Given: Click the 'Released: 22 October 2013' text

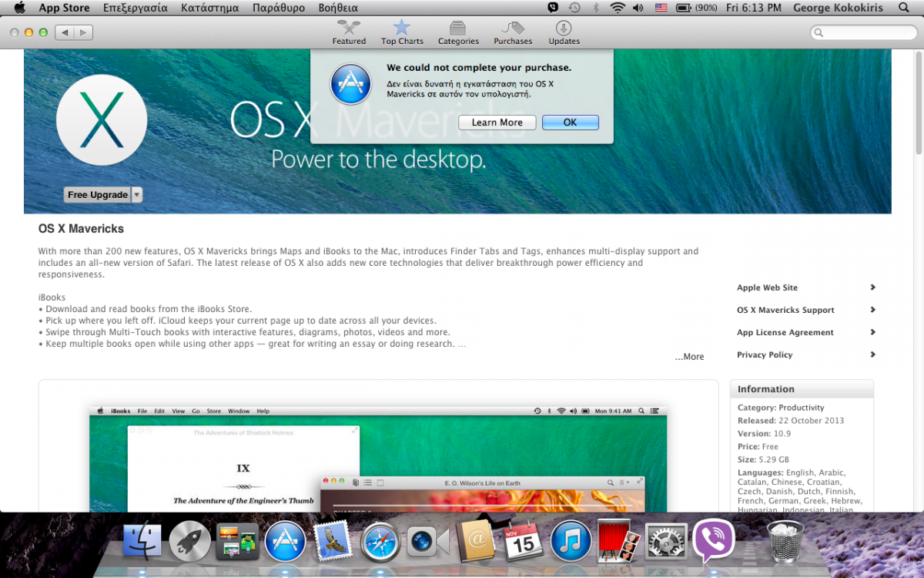Looking at the screenshot, I should coord(791,421).
